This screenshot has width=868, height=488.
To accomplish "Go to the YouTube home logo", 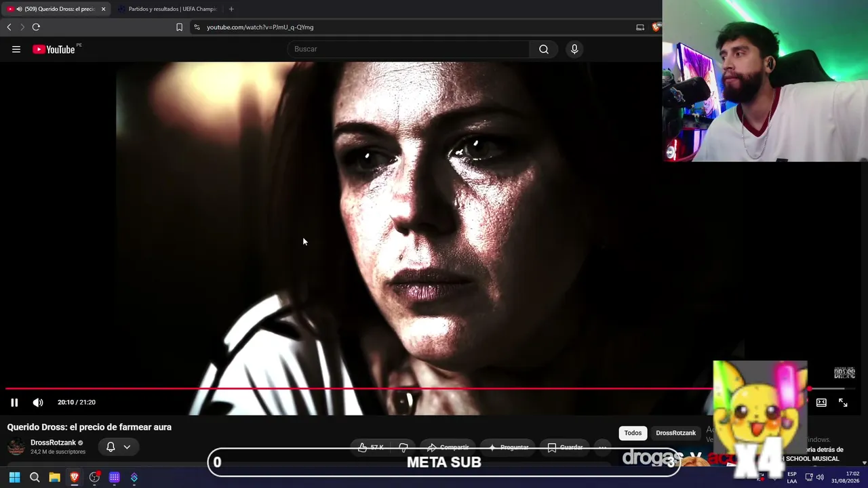I will pyautogui.click(x=54, y=49).
